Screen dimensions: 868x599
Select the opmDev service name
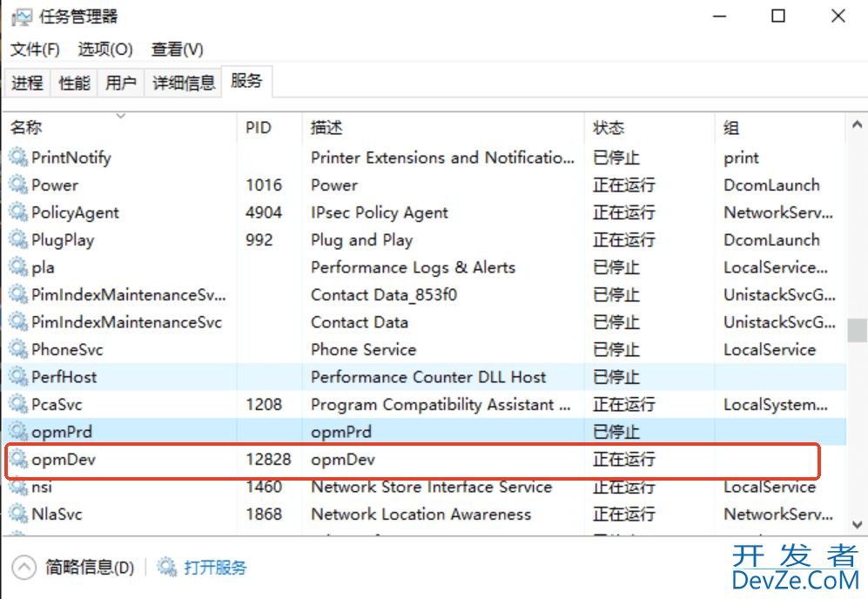pyautogui.click(x=64, y=460)
